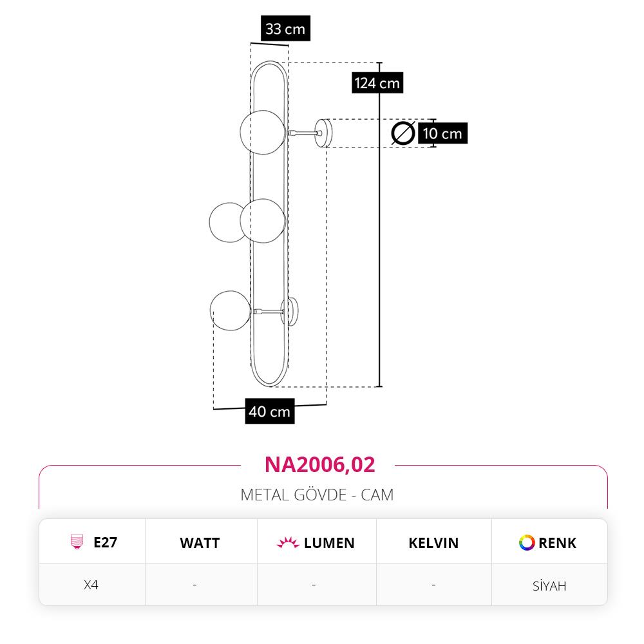Click the LUMEN column header
Viewport: 644px width, 644px height.
[329, 543]
